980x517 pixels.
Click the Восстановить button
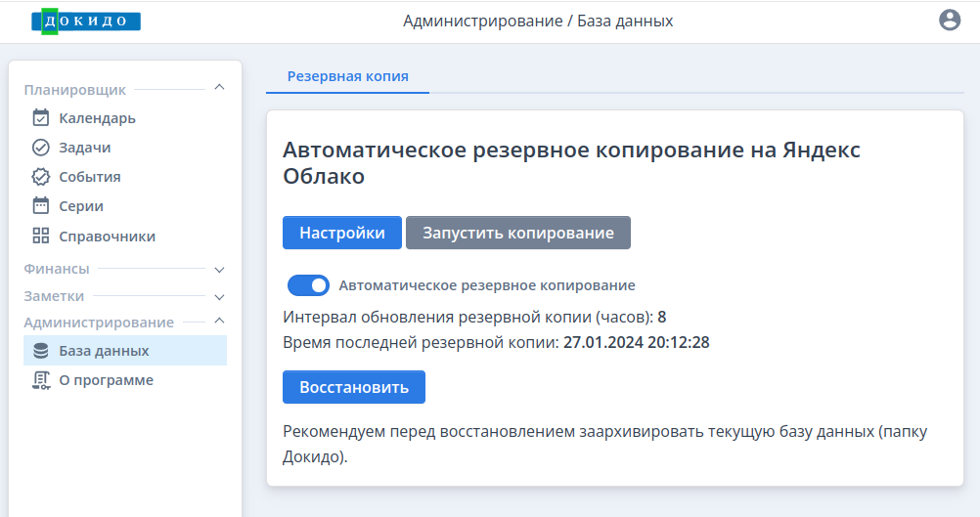point(354,387)
